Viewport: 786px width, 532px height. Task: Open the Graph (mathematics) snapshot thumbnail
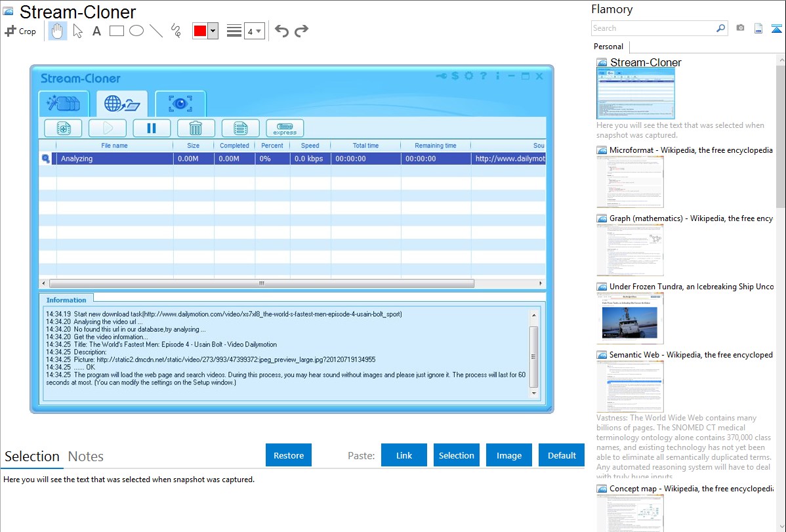click(x=630, y=250)
